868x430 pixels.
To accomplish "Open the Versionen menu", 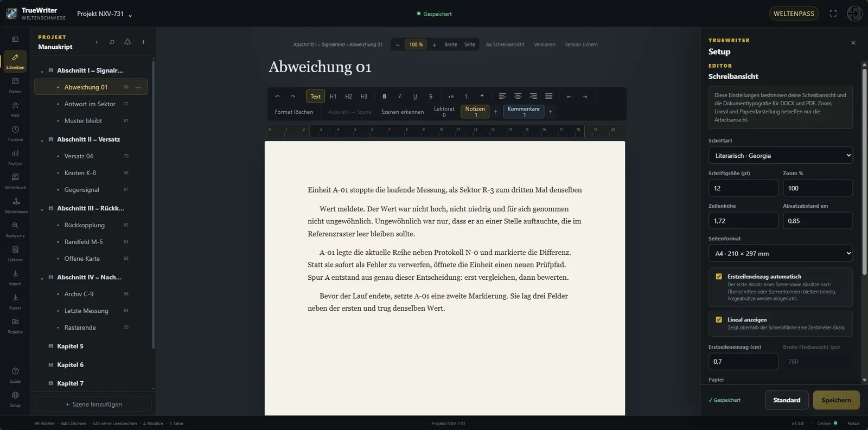I will coord(545,44).
